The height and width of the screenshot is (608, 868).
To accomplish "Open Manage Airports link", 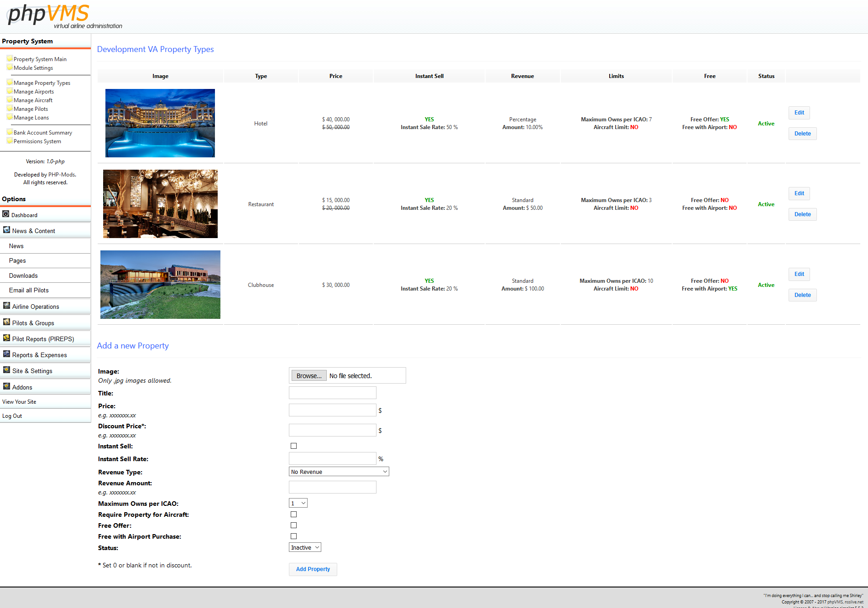I will (x=33, y=92).
